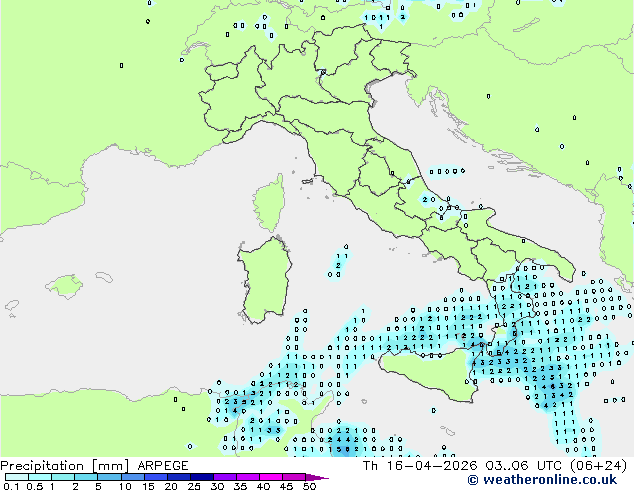Viewport: 634px width, 490px height.
Task: Pick the 15–20 mm legend color swatch
Action: click(x=155, y=477)
